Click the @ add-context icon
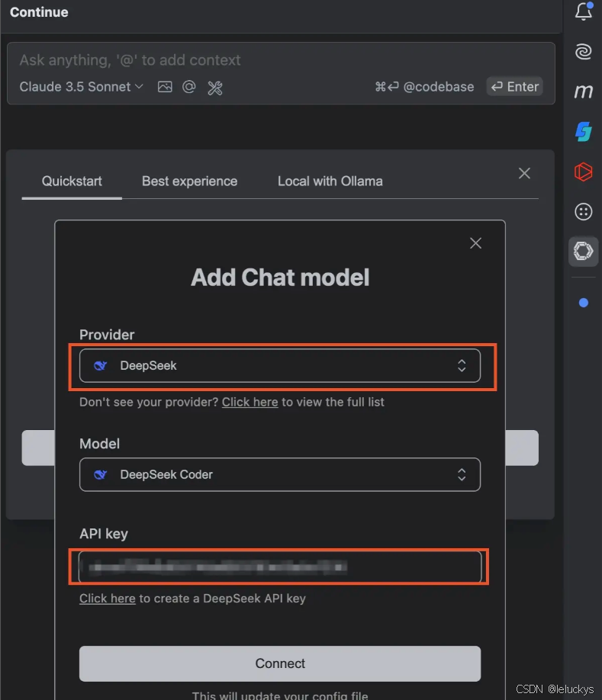 click(x=189, y=87)
